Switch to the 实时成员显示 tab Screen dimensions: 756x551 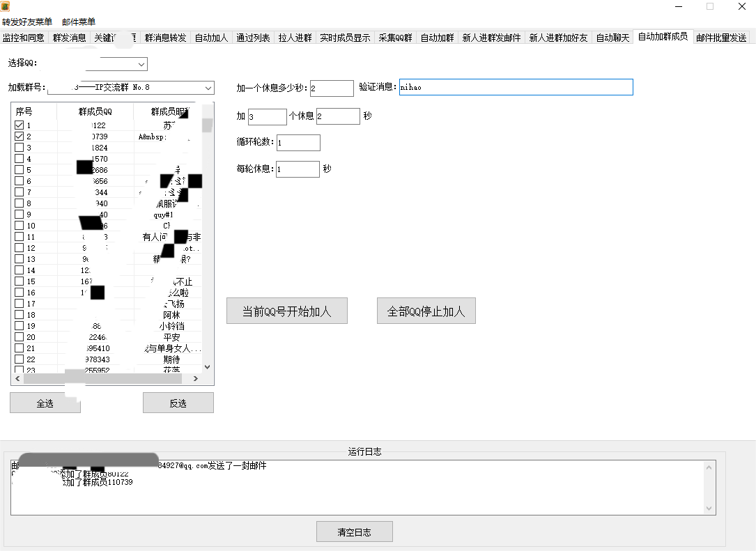tap(345, 38)
